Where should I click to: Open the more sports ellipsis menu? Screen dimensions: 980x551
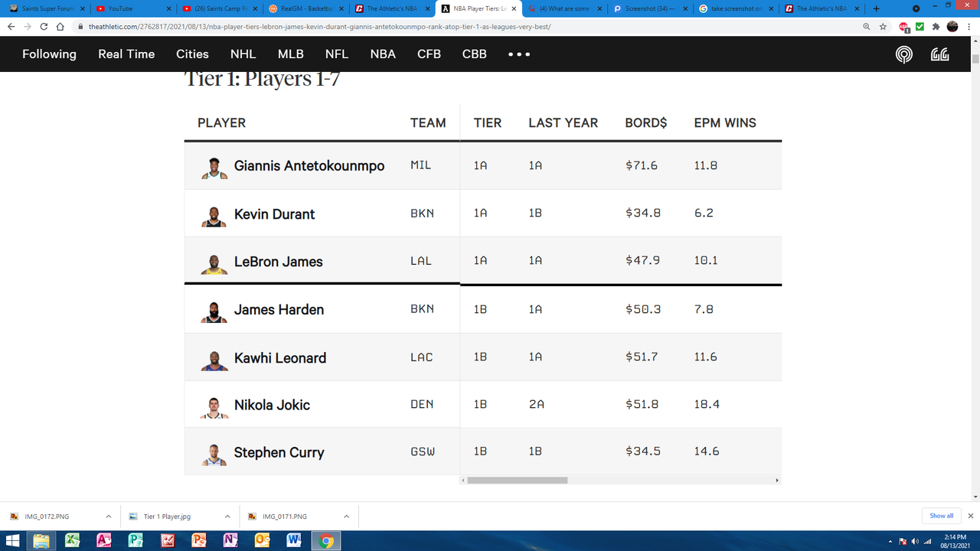(x=519, y=54)
